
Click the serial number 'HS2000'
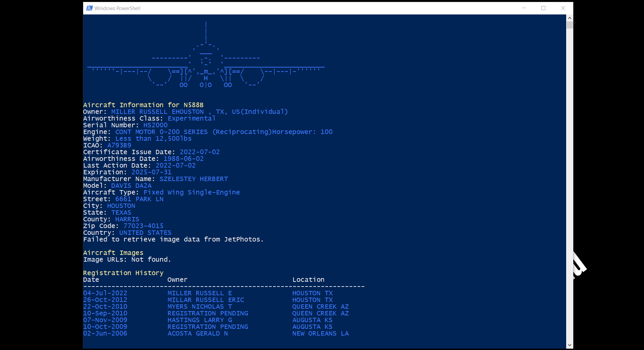[x=155, y=125]
